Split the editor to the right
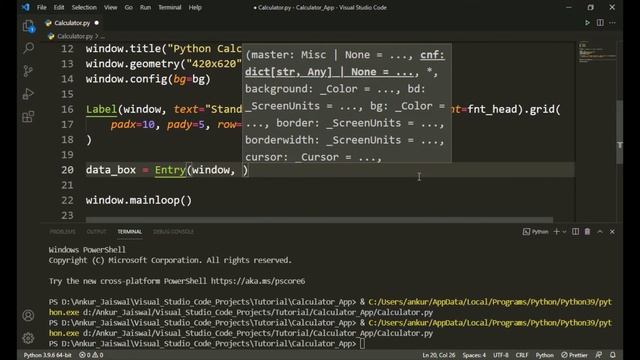 (600, 23)
